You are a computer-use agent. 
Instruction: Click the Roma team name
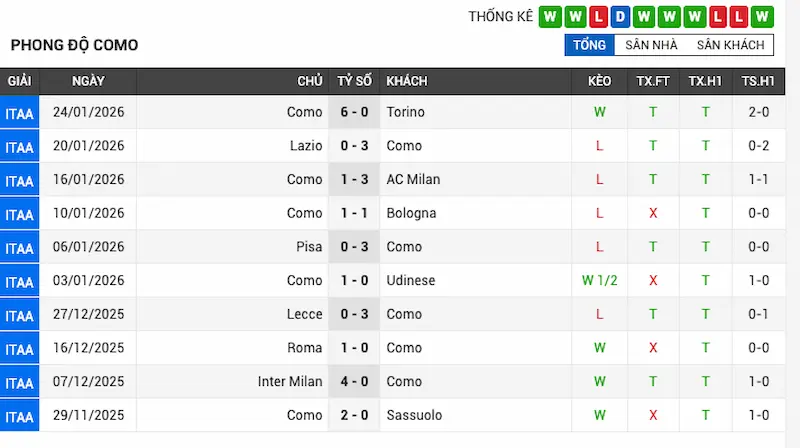tap(306, 348)
